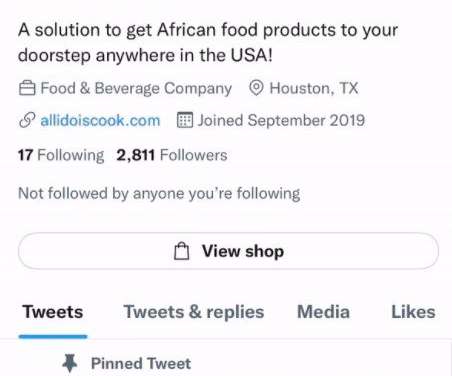Image resolution: width=452 pixels, height=376 pixels.
Task: Click the pushpin icon beside Pinned Tweet
Action: point(70,363)
